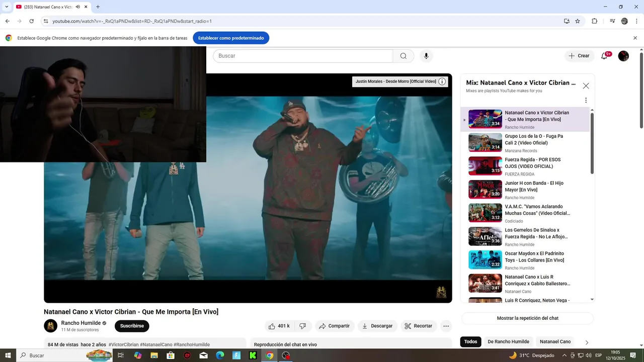Open tab search dropdown arrow

click(x=7, y=7)
